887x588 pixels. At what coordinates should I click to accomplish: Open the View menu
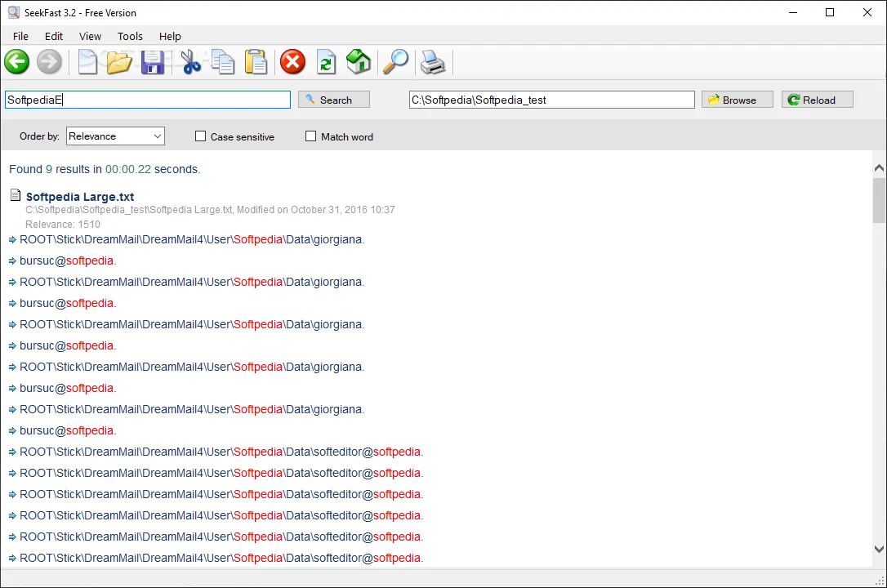(90, 36)
